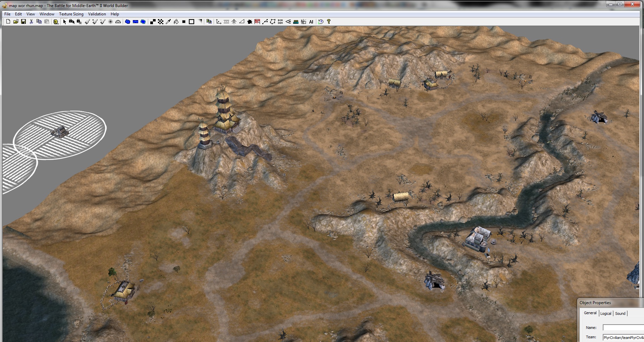
Task: Open the Validation menu
Action: pos(97,14)
